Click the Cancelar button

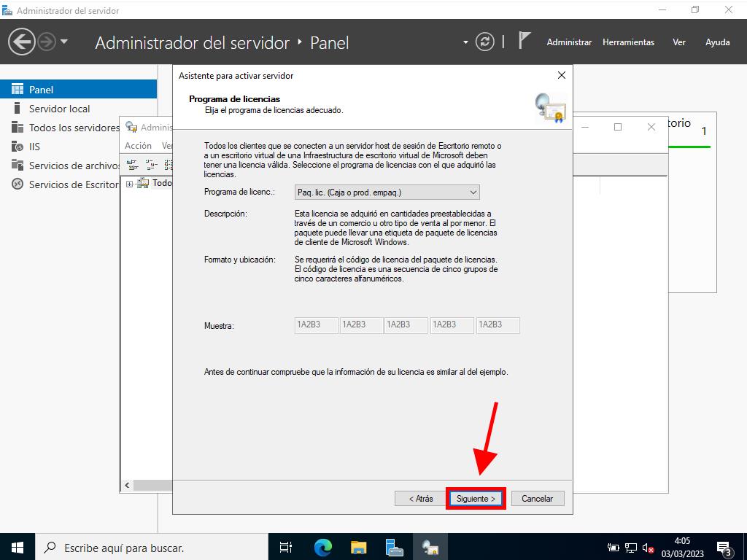pos(538,499)
